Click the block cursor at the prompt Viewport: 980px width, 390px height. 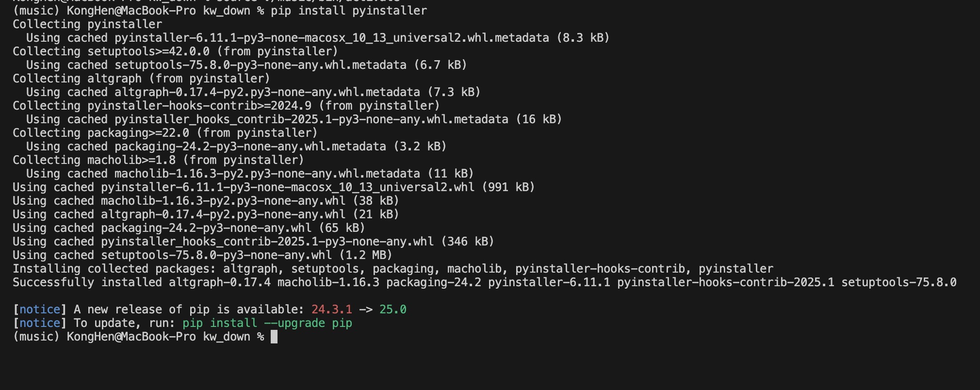pos(274,337)
